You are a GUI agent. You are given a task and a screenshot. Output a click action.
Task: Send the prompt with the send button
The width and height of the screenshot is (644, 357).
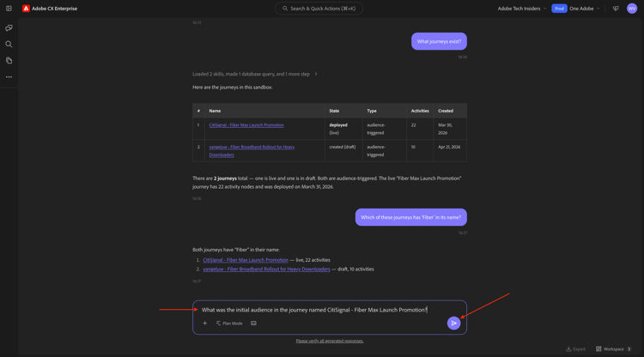(x=453, y=324)
